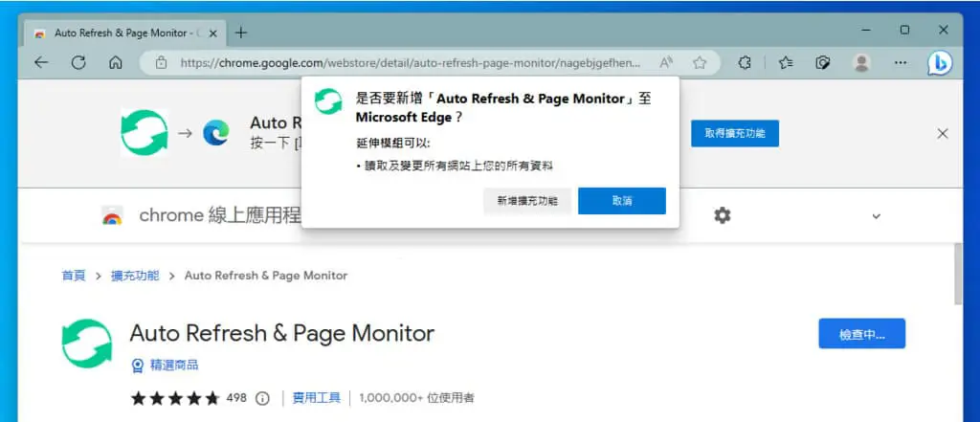Go to the home page icon

[115, 62]
